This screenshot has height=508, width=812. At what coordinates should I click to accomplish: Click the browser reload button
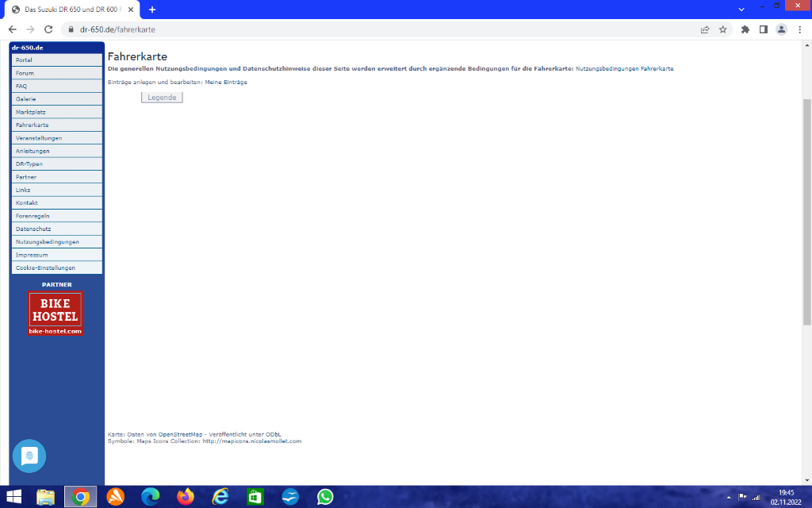(x=48, y=29)
